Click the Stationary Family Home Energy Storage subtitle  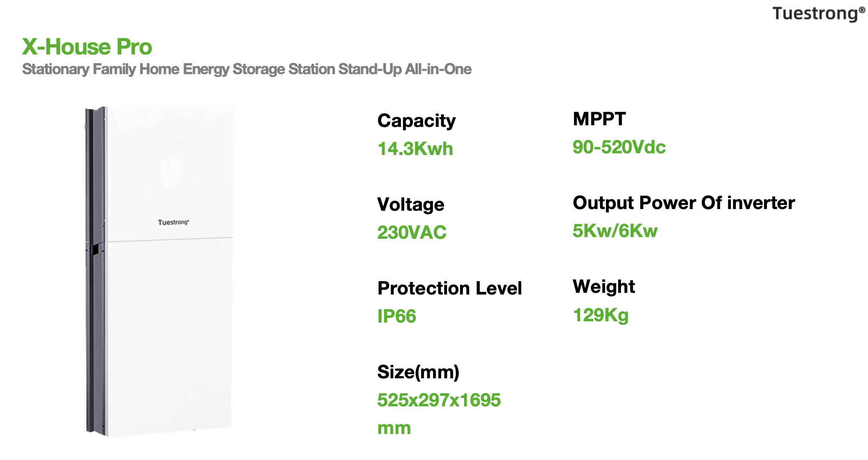[247, 69]
